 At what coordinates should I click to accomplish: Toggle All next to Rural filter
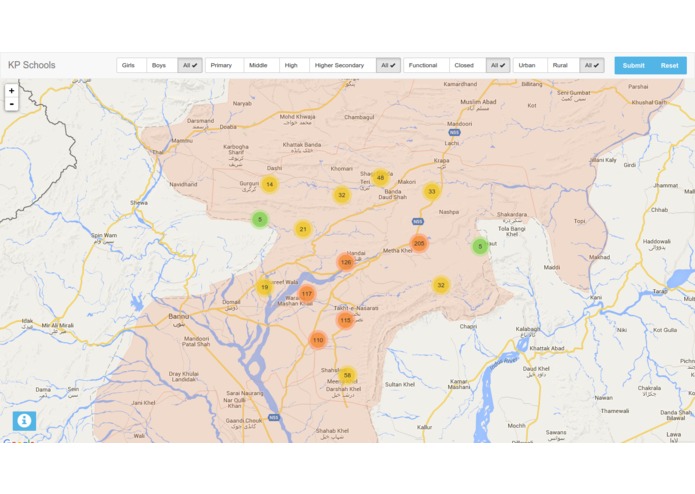592,65
